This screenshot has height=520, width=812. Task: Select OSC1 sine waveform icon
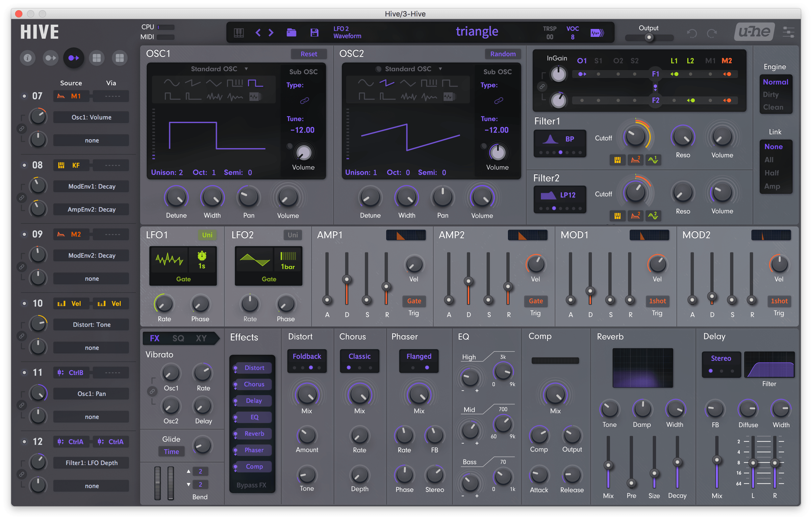(x=171, y=83)
